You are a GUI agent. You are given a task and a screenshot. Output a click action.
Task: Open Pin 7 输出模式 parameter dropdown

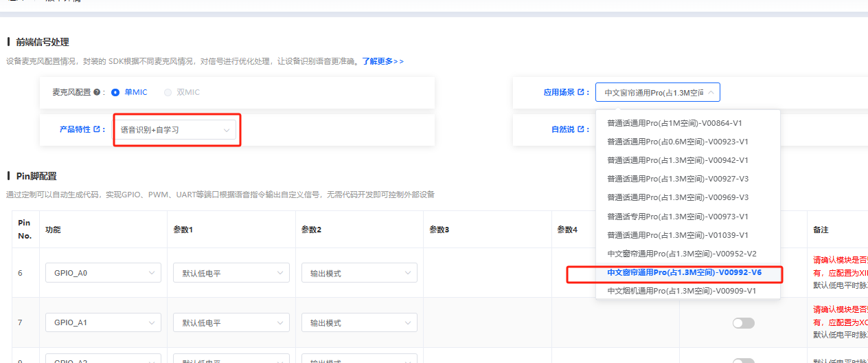click(x=359, y=322)
